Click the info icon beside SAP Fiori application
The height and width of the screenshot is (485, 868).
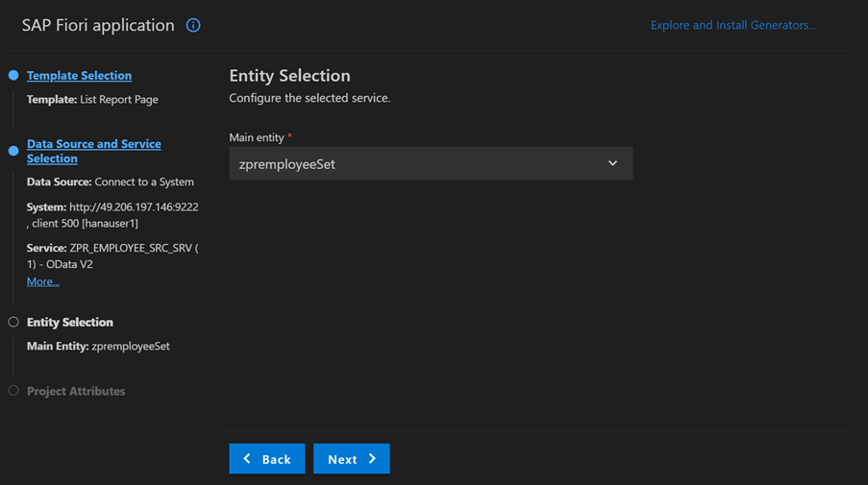tap(193, 25)
